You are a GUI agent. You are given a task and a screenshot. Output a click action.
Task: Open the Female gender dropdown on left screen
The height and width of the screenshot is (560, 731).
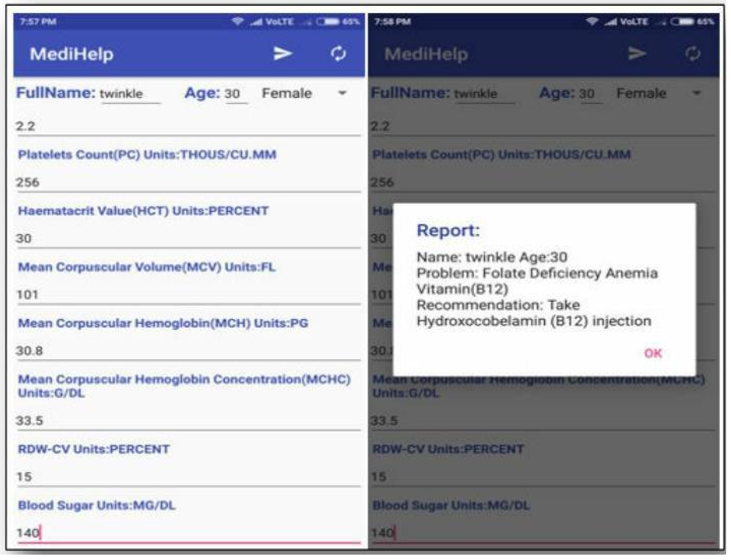click(287, 93)
